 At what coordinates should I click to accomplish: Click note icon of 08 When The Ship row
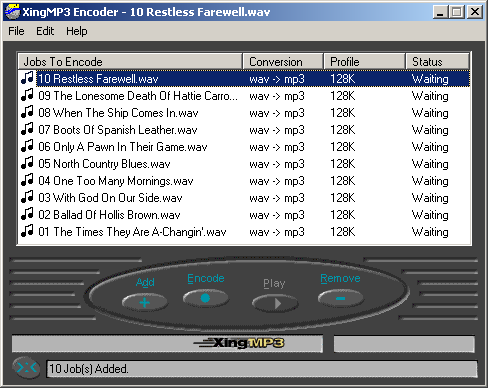[27, 112]
